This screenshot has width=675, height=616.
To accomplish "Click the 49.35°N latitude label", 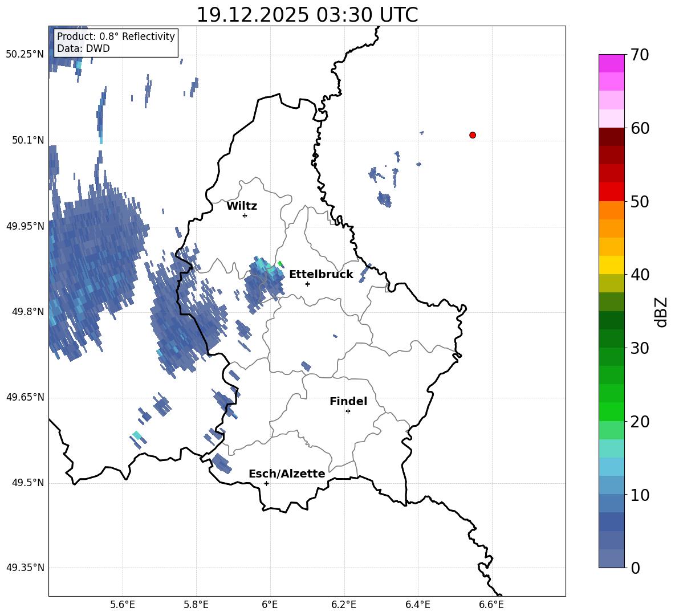I will point(25,568).
